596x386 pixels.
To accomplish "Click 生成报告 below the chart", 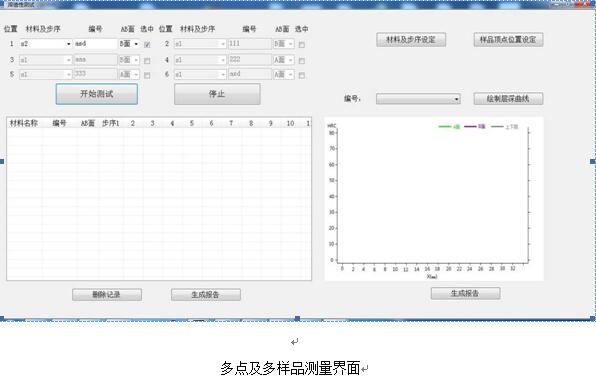I will (x=465, y=293).
